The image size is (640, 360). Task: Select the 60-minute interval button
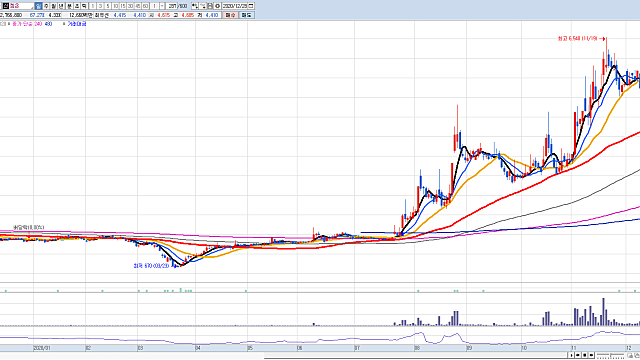(146, 6)
